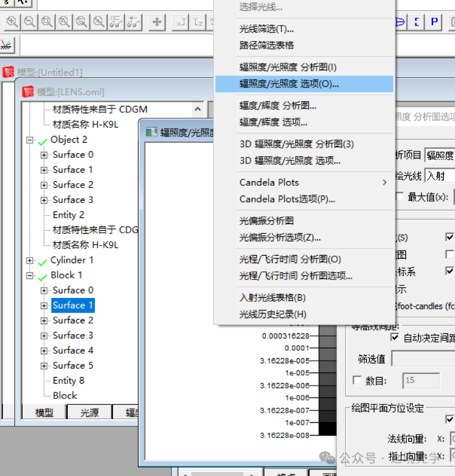The height and width of the screenshot is (476, 455).
Task: Click into the 筛选值 input field
Action: coord(423,359)
